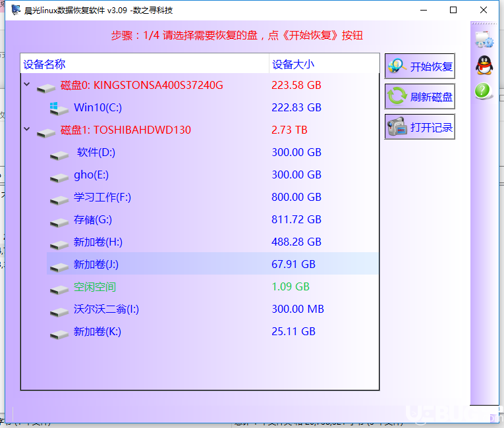Click the 800.00 GB size value
Viewport: 504px width, 428px height.
tap(296, 197)
